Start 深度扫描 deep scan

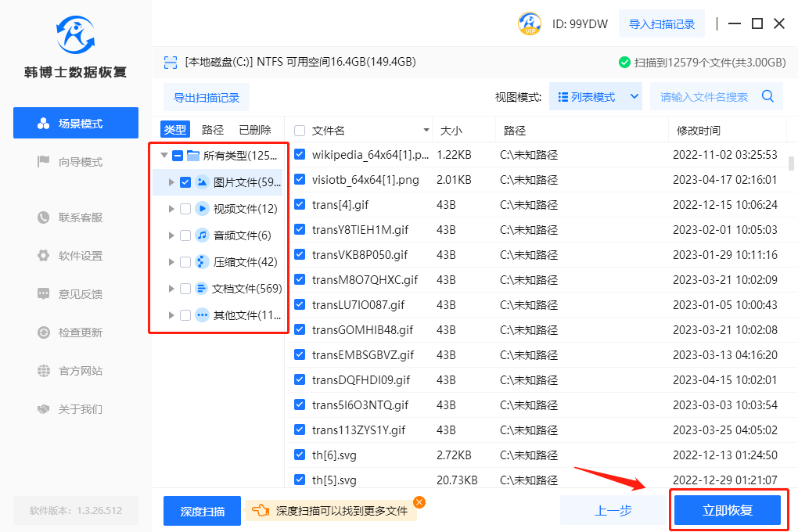pos(202,511)
